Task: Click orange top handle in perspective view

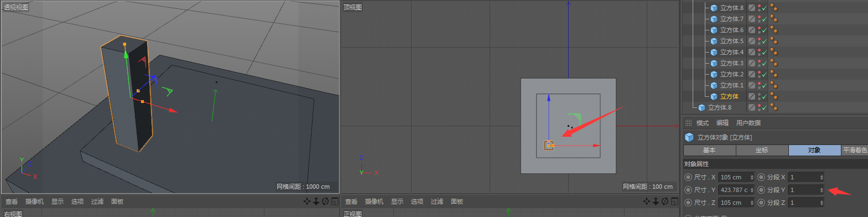Action: pos(124,44)
